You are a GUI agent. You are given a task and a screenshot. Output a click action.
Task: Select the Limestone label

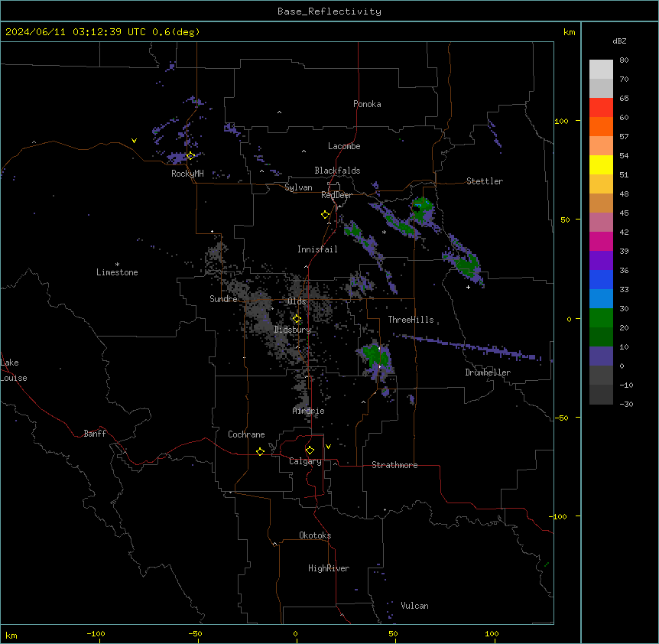[117, 272]
